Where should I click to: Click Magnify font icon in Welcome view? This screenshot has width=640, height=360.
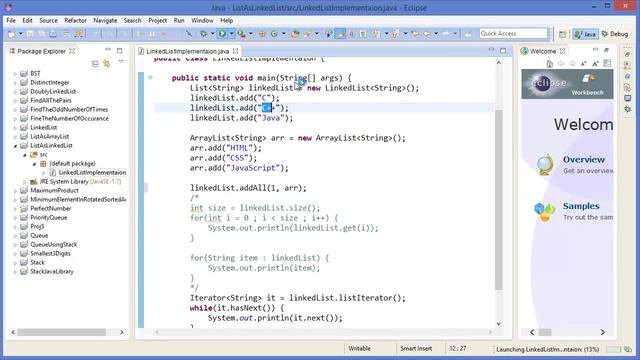tap(595, 64)
